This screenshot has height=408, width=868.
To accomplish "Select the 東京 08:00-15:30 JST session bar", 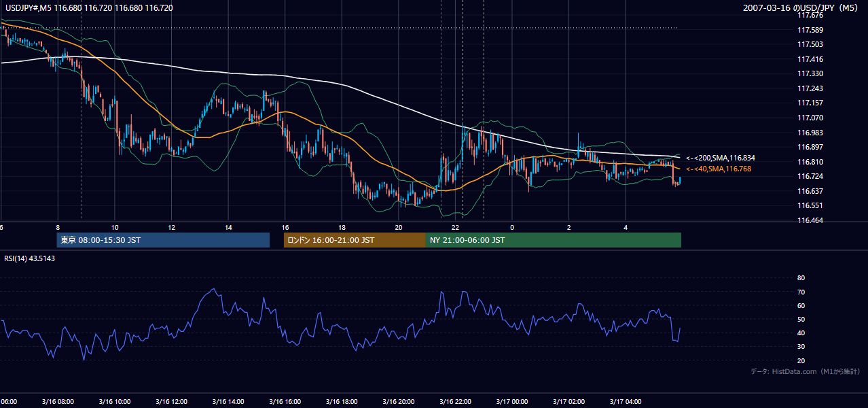I will click(163, 240).
